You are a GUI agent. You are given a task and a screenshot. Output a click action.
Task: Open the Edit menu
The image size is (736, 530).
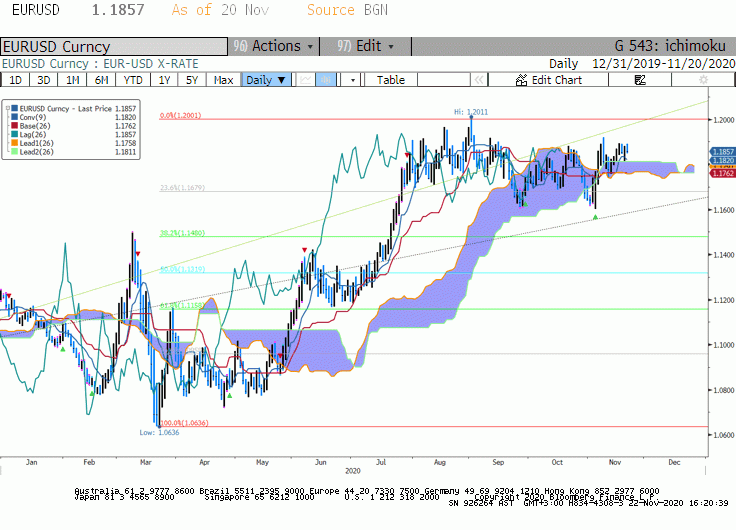(366, 46)
